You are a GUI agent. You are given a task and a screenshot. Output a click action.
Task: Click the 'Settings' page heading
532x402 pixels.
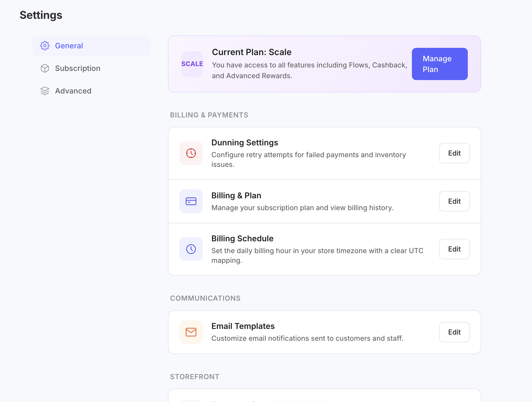[x=41, y=15]
